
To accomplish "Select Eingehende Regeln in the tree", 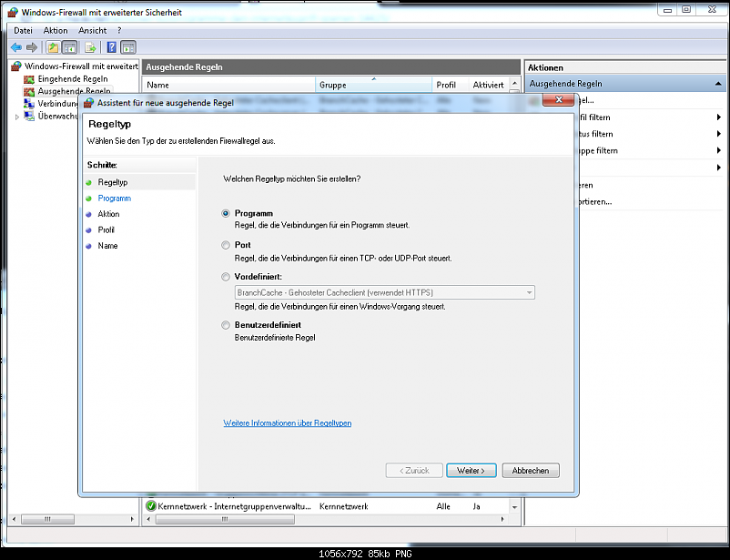I will tap(73, 79).
